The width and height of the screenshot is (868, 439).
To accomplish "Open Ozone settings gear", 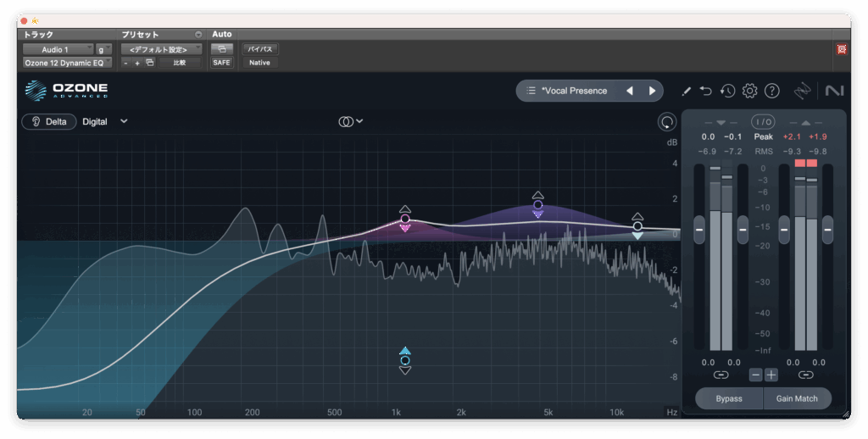I will [749, 91].
